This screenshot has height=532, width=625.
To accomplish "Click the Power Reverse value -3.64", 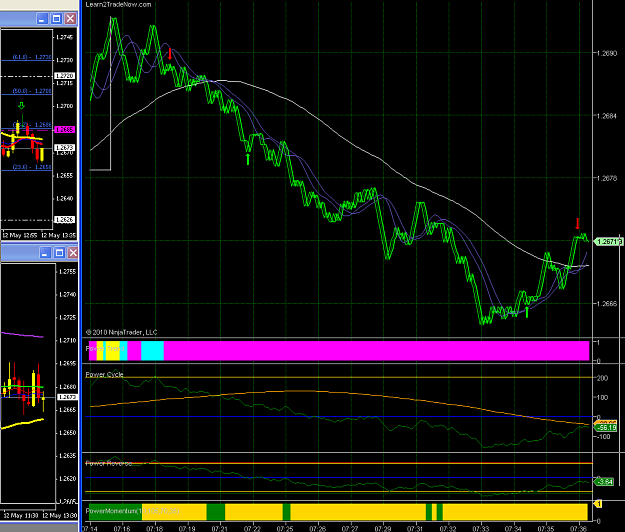I will (604, 482).
